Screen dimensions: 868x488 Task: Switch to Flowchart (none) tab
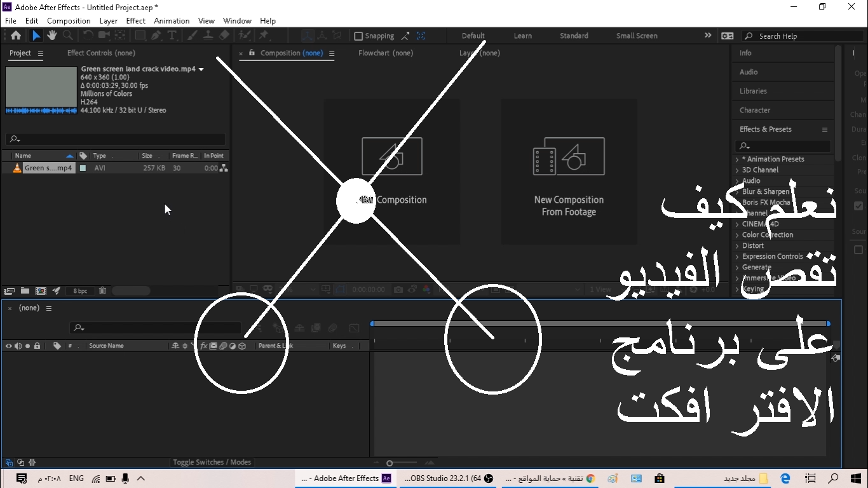pos(386,53)
